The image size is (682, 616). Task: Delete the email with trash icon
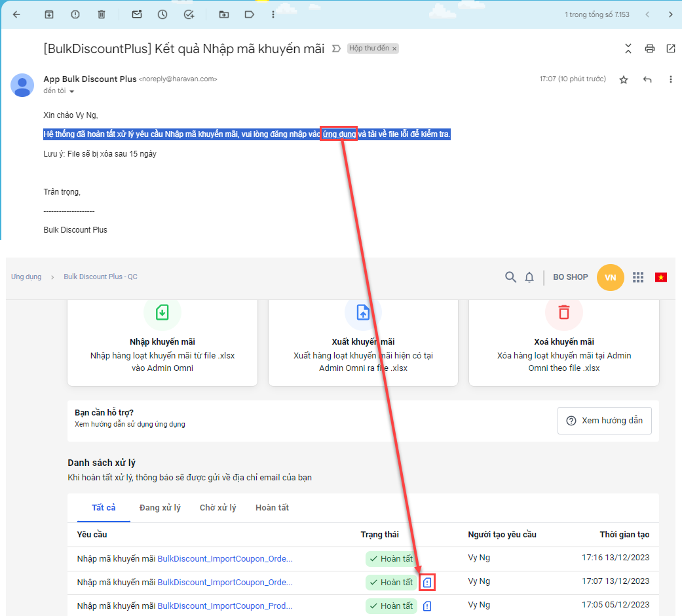(102, 14)
